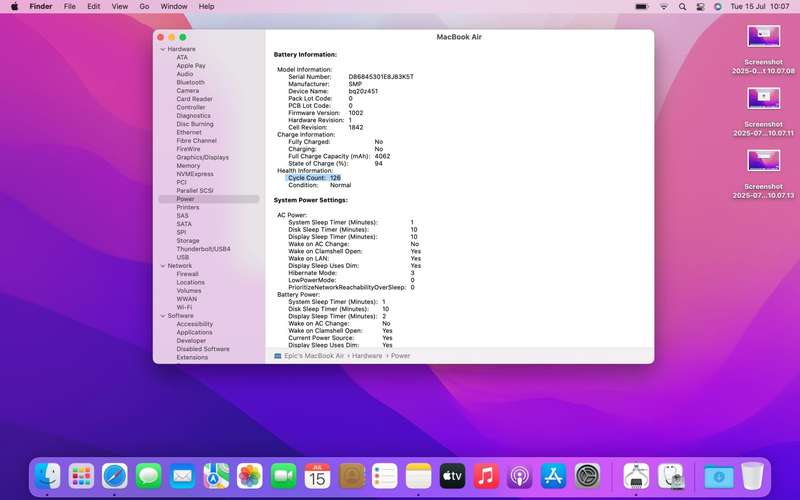
Task: Open Control Center in menu bar
Action: 701,7
